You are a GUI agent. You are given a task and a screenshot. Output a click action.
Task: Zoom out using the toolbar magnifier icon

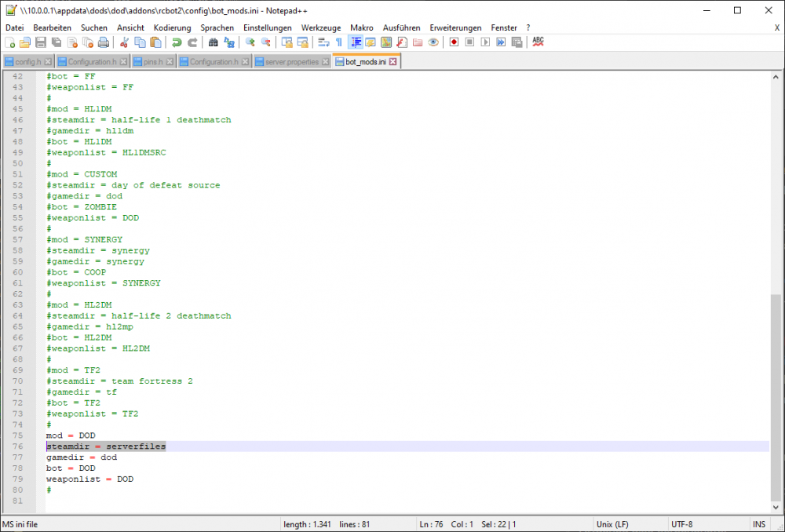(x=266, y=42)
